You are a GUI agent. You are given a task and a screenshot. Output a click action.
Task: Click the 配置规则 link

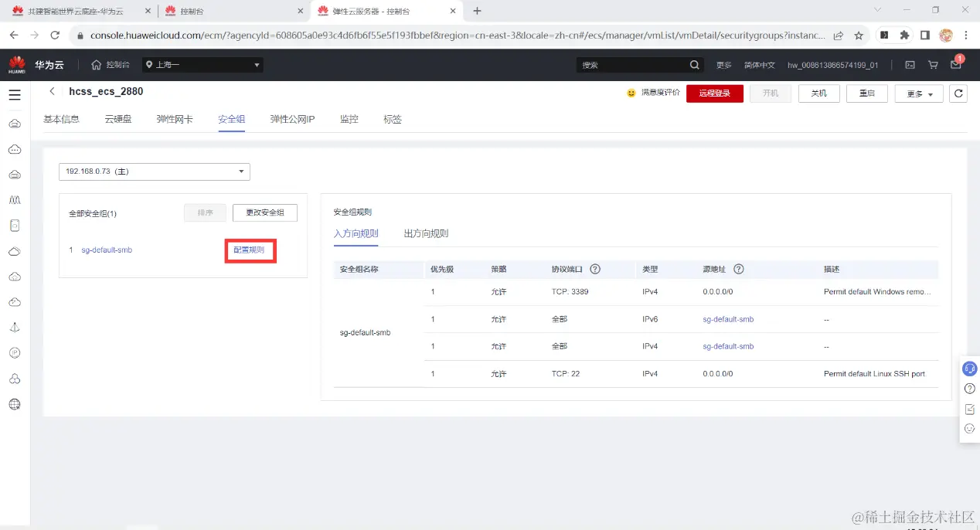click(x=249, y=250)
